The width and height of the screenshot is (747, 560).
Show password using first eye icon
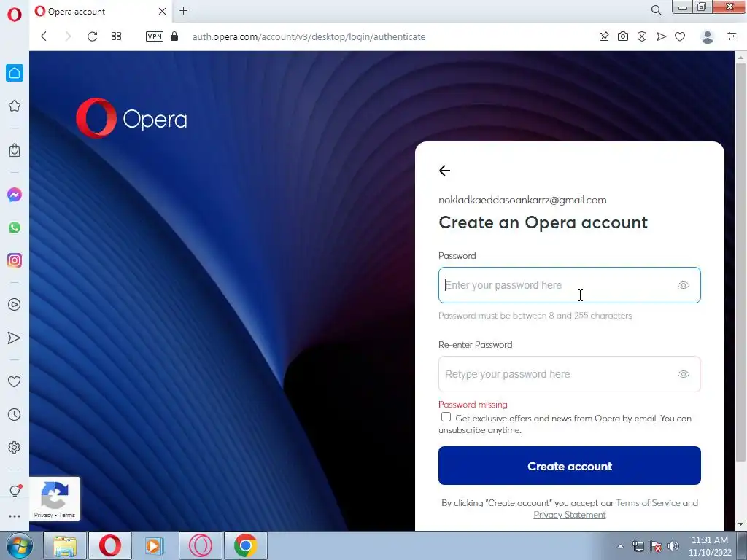point(683,285)
